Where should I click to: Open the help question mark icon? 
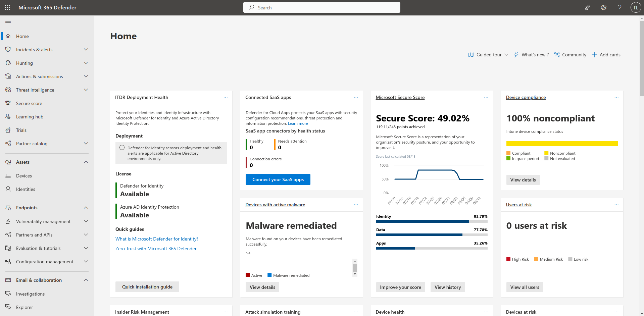[x=620, y=7]
